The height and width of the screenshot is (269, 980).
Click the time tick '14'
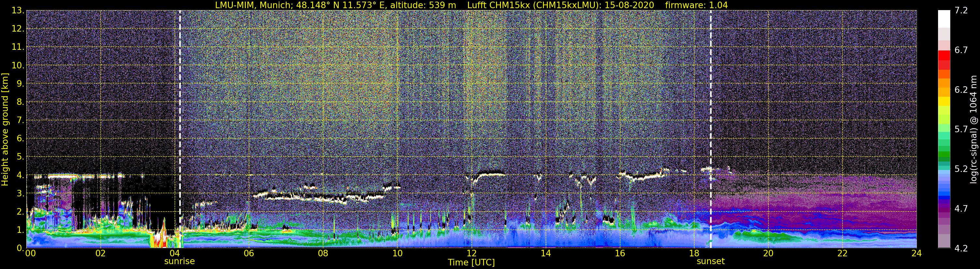pos(545,253)
